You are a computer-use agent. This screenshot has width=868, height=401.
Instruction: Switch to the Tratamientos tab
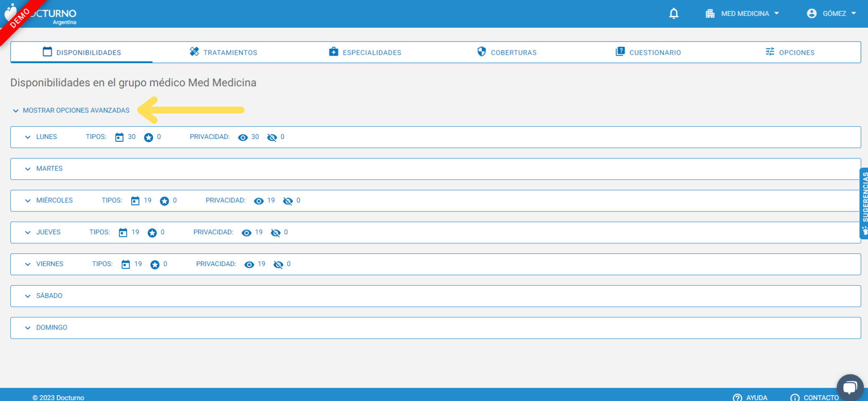click(x=223, y=52)
